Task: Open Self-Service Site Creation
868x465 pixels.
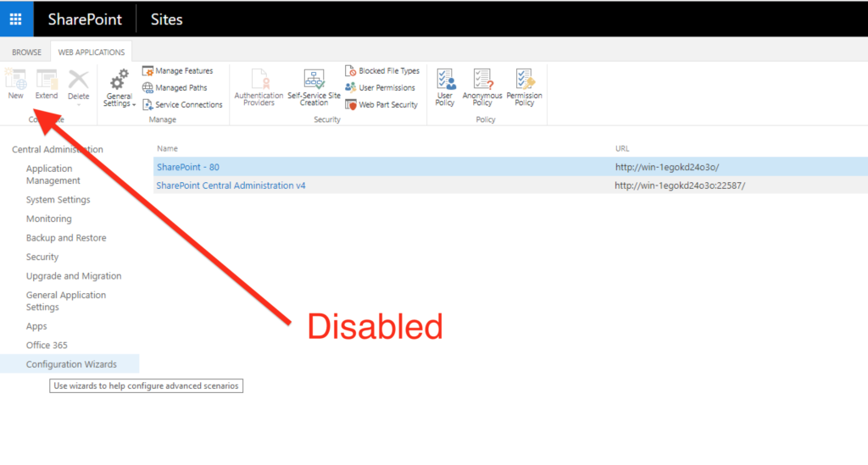Action: click(314, 86)
